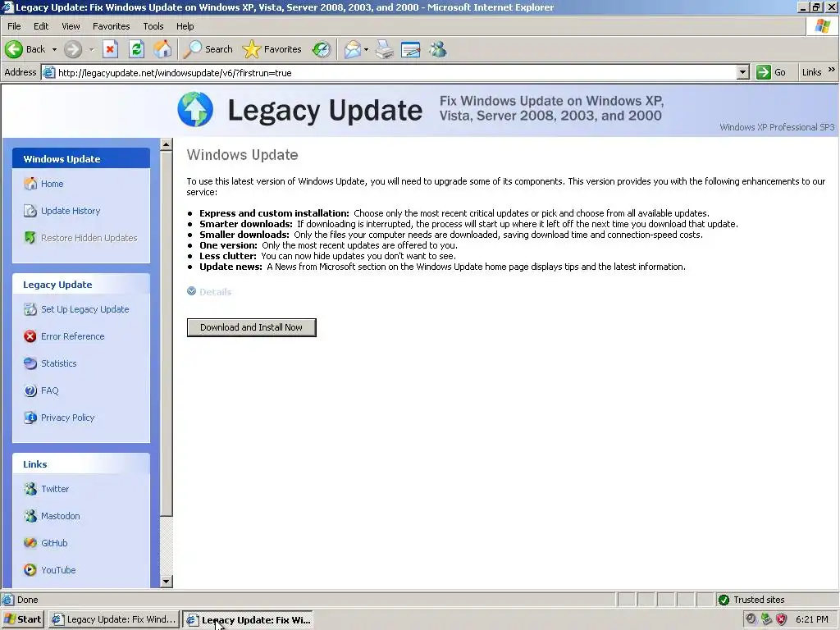
Task: Click the red security shield tray icon
Action: (x=782, y=619)
